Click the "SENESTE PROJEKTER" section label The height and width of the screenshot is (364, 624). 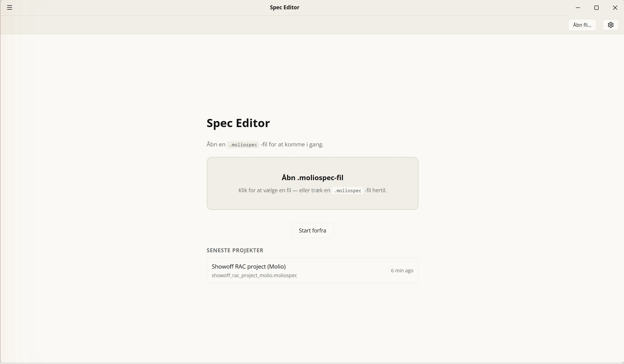coord(235,250)
